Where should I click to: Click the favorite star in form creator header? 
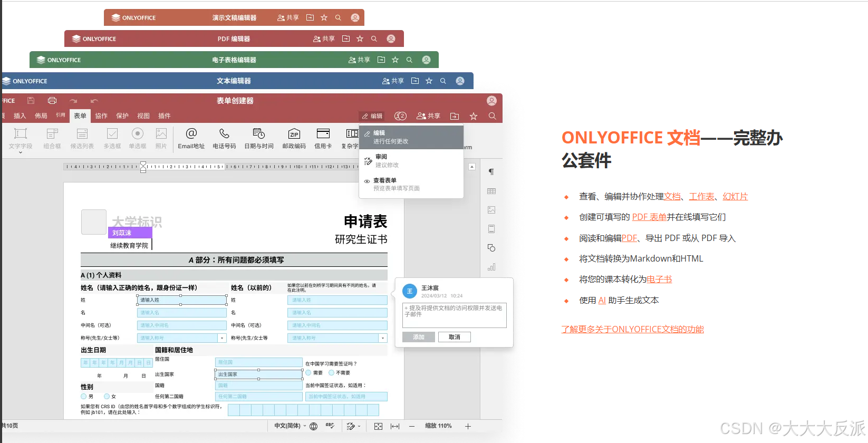(474, 116)
